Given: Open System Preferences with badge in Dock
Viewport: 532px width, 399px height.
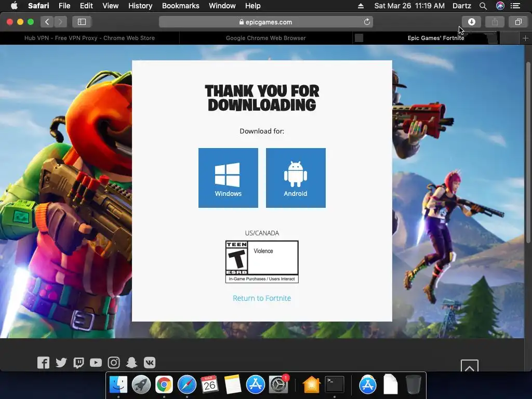Looking at the screenshot, I should pyautogui.click(x=278, y=385).
